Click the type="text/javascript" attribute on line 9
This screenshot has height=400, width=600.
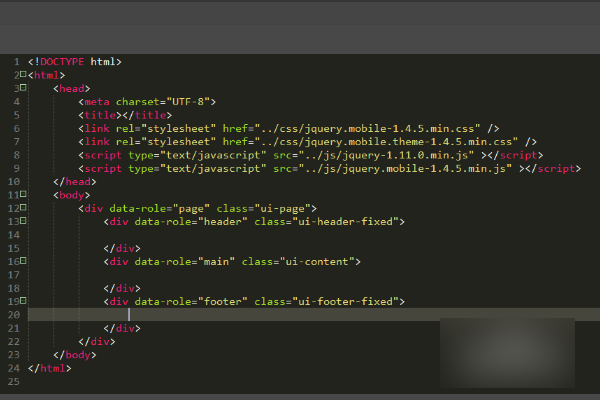[197, 168]
